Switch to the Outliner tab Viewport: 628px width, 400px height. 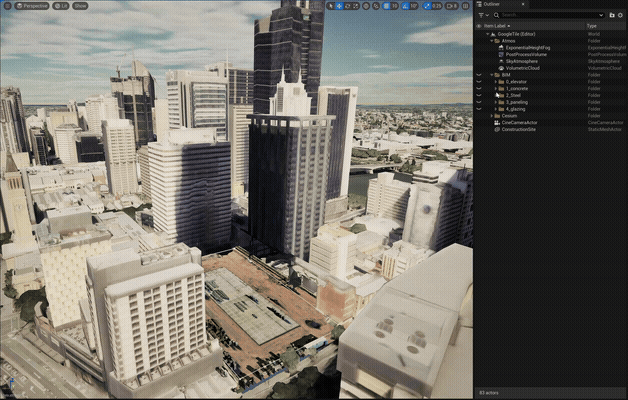(491, 4)
